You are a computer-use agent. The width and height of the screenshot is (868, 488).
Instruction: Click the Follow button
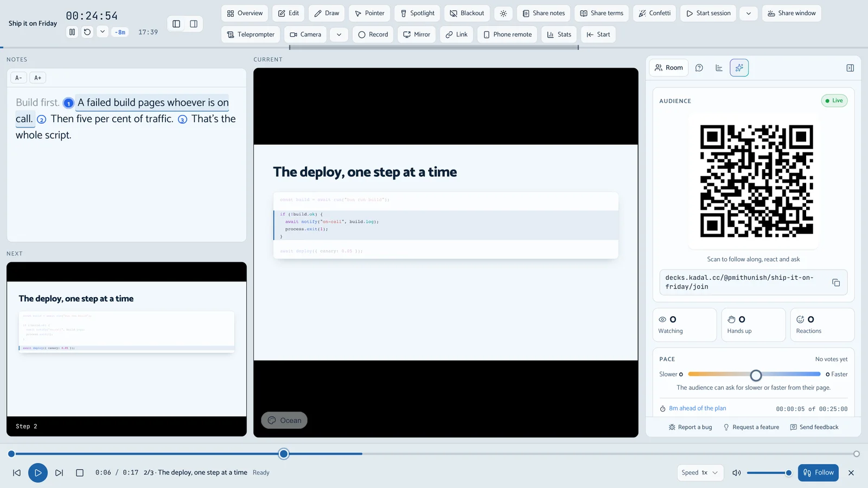(x=818, y=473)
